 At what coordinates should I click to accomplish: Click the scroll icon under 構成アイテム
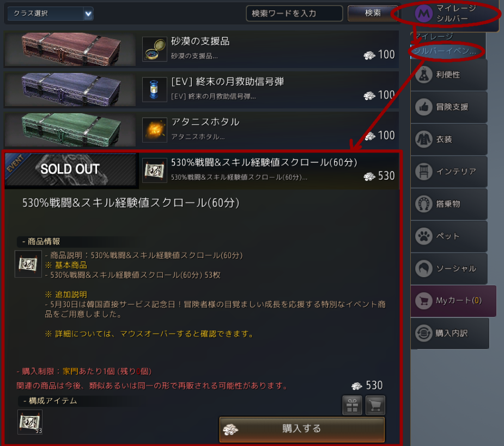[29, 422]
